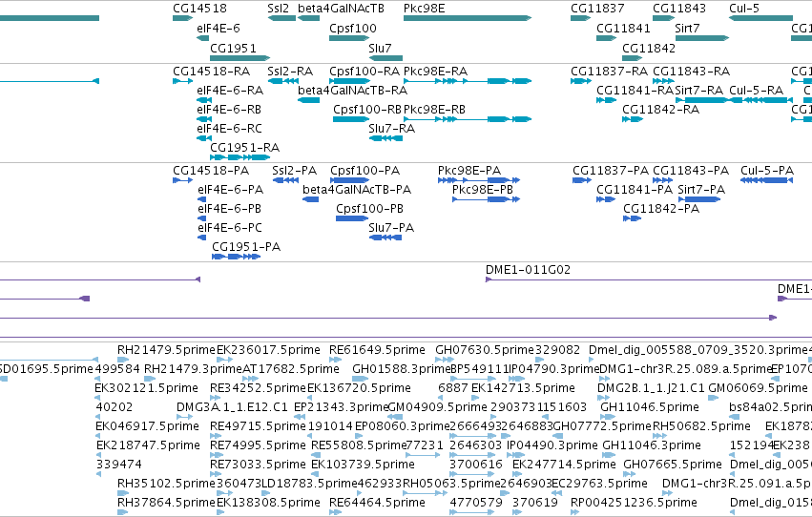Click the Slu7-PA protein label
Screen dimensions: 812x517
pos(391,228)
